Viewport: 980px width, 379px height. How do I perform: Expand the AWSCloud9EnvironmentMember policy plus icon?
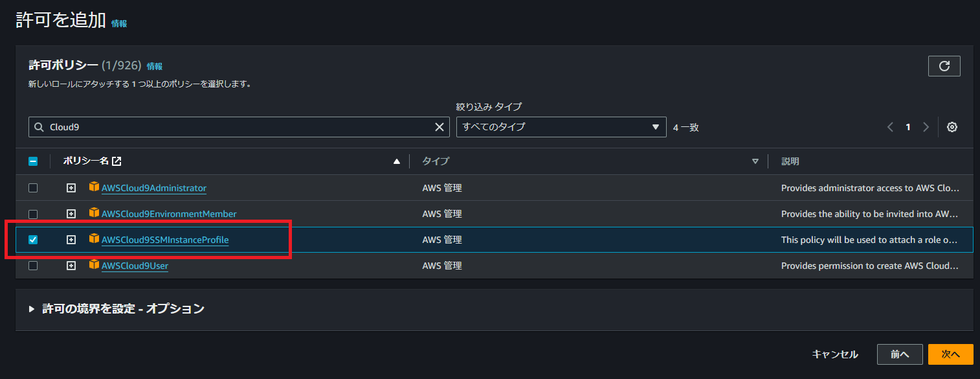point(71,214)
